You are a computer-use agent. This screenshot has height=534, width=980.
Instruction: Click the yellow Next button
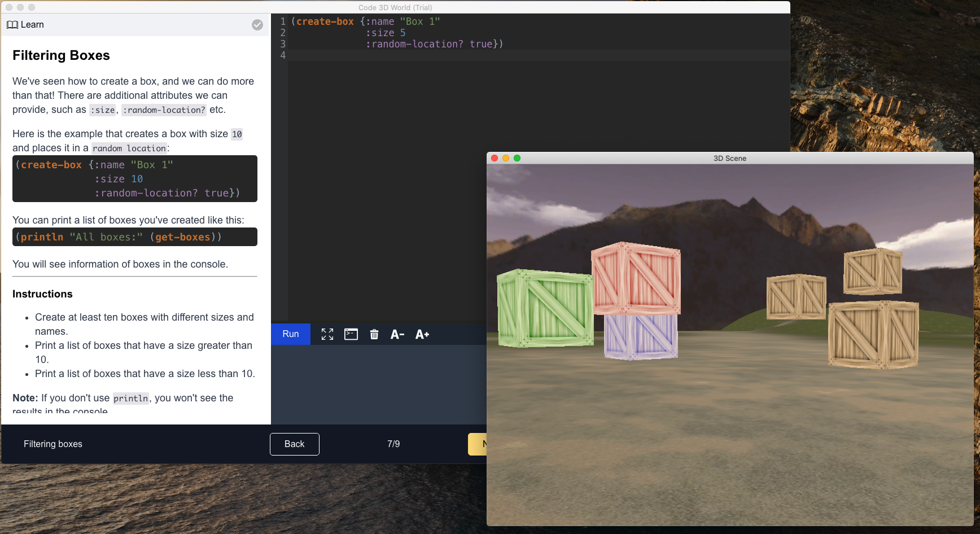[x=485, y=444]
